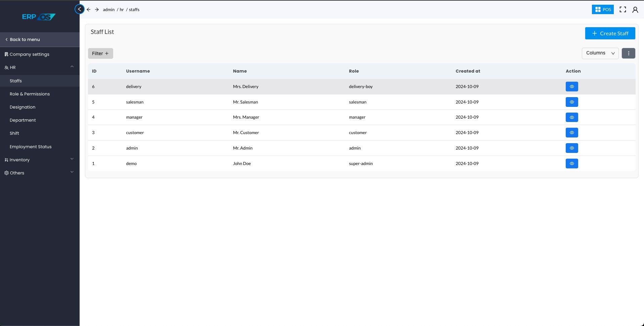Click the Create Staff button
The height and width of the screenshot is (326, 644).
[610, 33]
